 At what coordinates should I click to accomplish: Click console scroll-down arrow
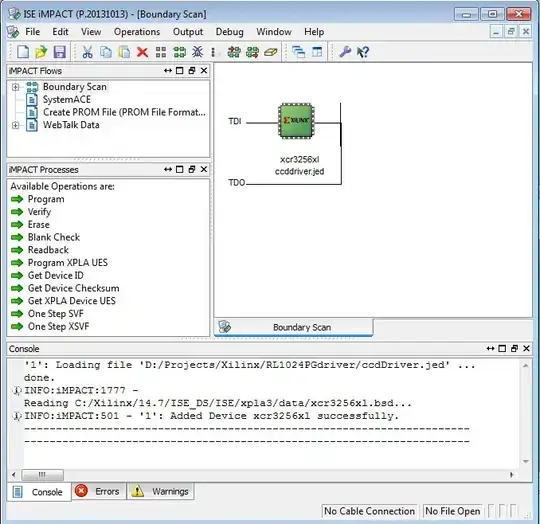[526, 461]
